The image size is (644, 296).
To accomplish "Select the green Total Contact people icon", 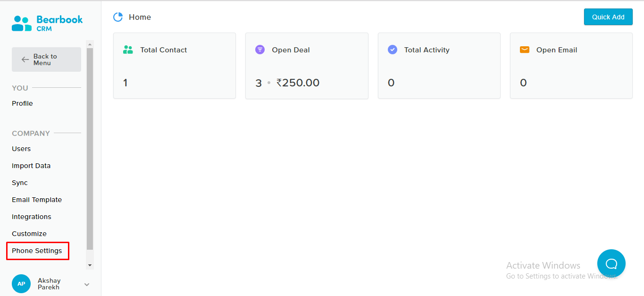I will pos(128,50).
